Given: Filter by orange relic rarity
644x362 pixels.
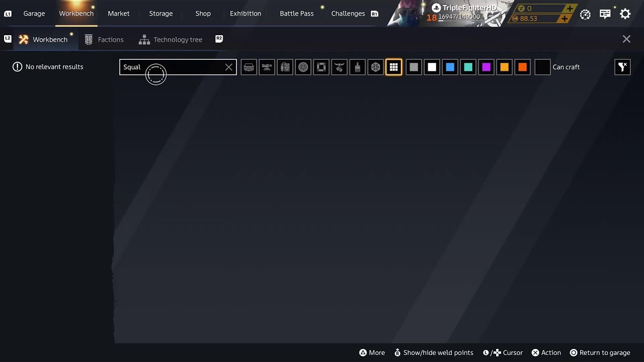Looking at the screenshot, I should coord(522,67).
